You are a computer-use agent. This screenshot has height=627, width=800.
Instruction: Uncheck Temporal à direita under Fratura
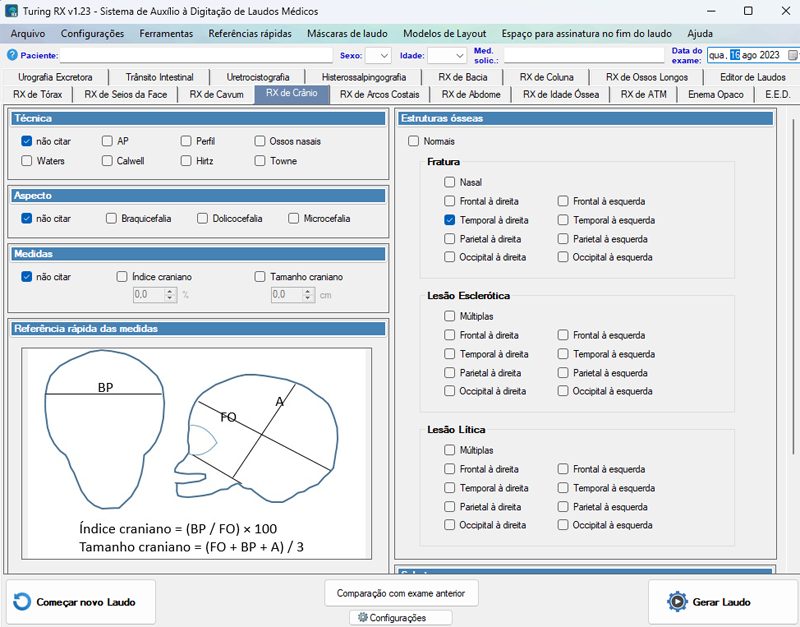450,220
